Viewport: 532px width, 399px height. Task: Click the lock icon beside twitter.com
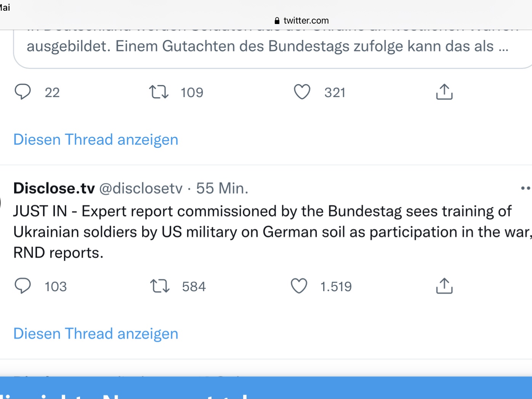pyautogui.click(x=277, y=21)
